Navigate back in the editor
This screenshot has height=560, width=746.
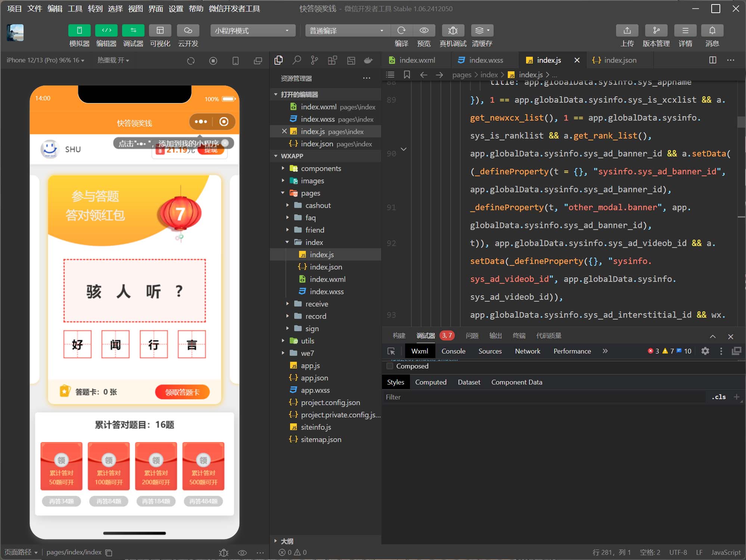423,75
